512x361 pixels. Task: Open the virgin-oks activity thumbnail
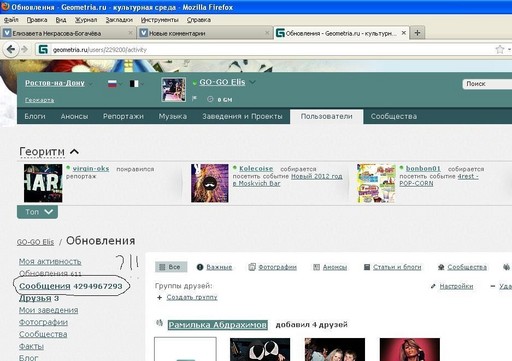pyautogui.click(x=43, y=183)
